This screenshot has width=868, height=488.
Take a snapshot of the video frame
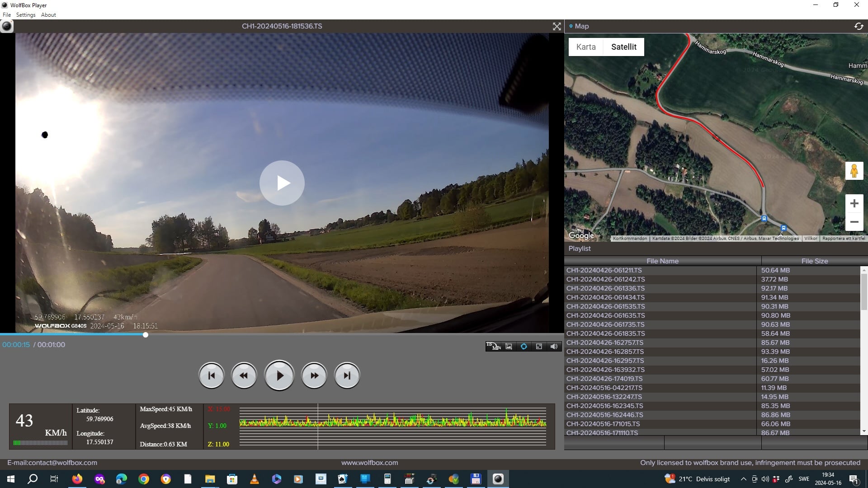pos(509,347)
